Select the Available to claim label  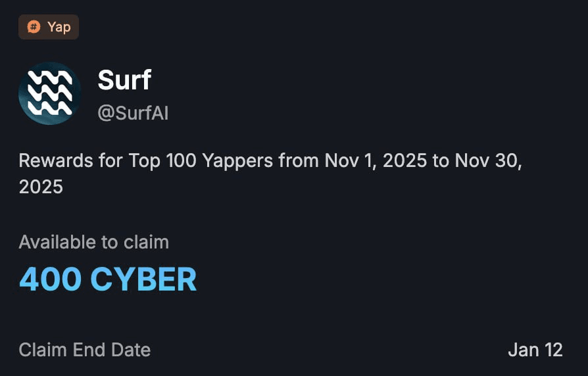pyautogui.click(x=94, y=242)
